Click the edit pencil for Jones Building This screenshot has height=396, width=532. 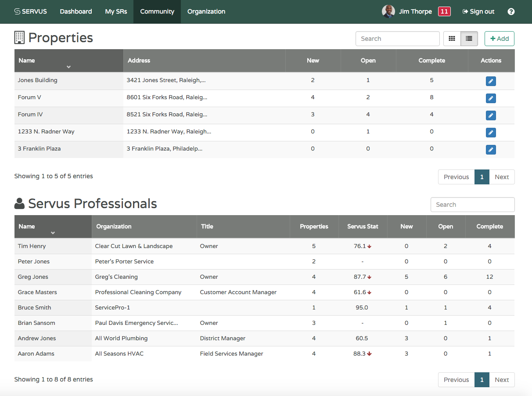(491, 81)
